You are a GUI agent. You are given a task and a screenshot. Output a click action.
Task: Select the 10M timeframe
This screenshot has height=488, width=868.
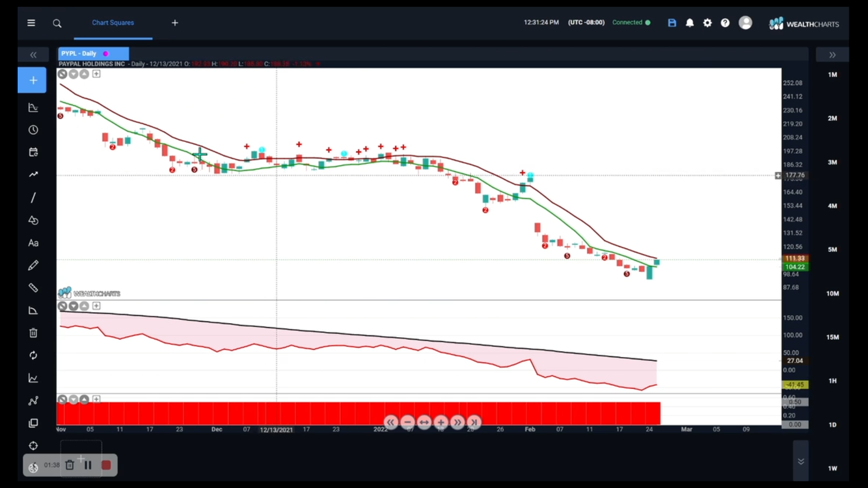point(832,293)
